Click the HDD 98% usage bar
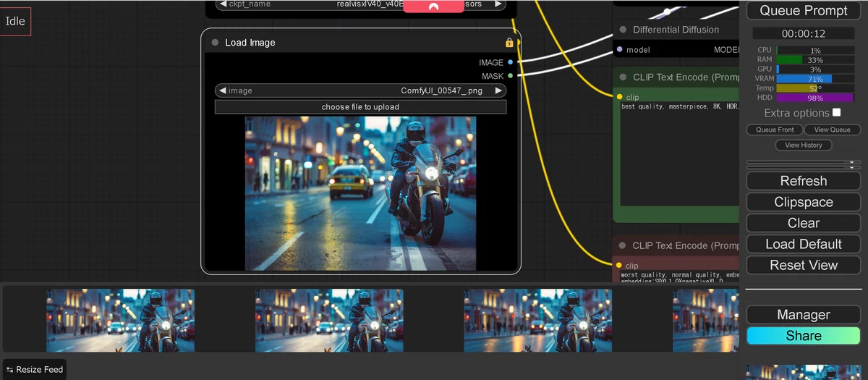868x380 pixels. click(815, 98)
